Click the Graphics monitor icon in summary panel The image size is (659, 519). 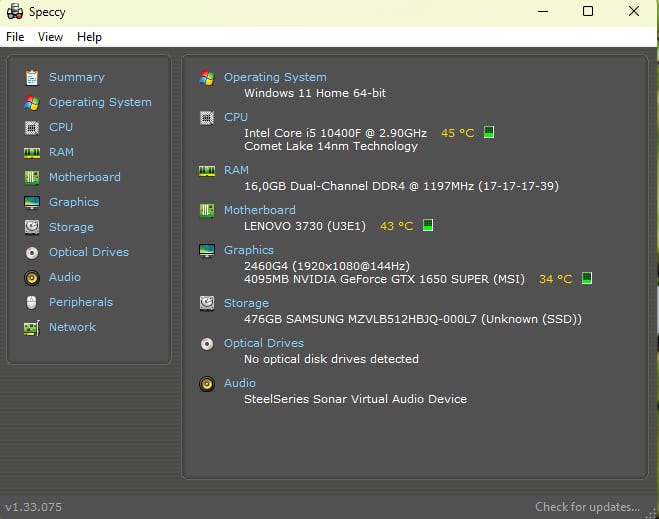[x=207, y=250]
